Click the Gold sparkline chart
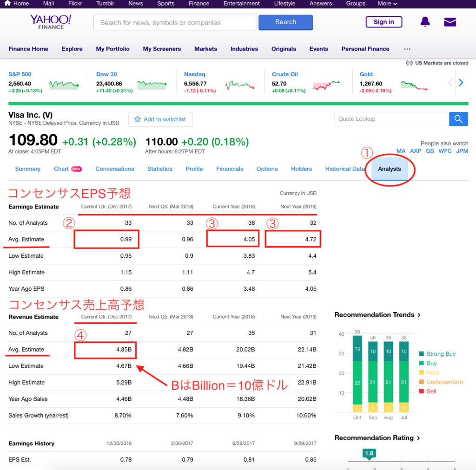 (x=414, y=85)
